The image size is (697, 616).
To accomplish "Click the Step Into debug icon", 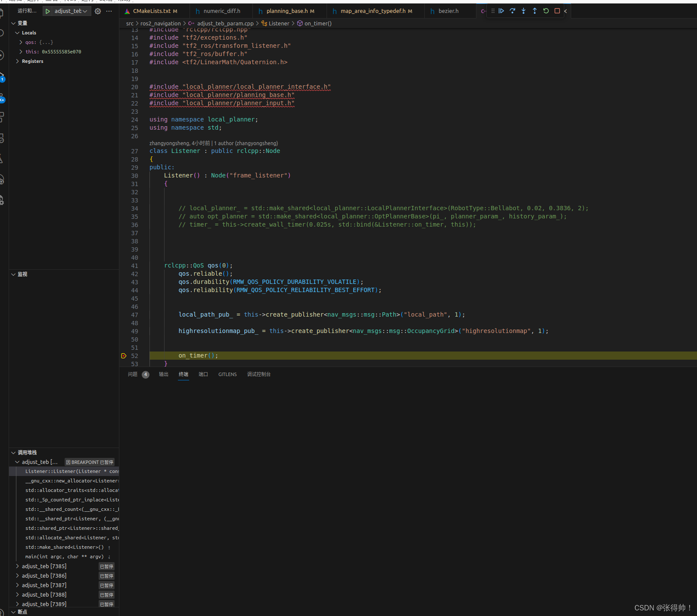I will (523, 11).
